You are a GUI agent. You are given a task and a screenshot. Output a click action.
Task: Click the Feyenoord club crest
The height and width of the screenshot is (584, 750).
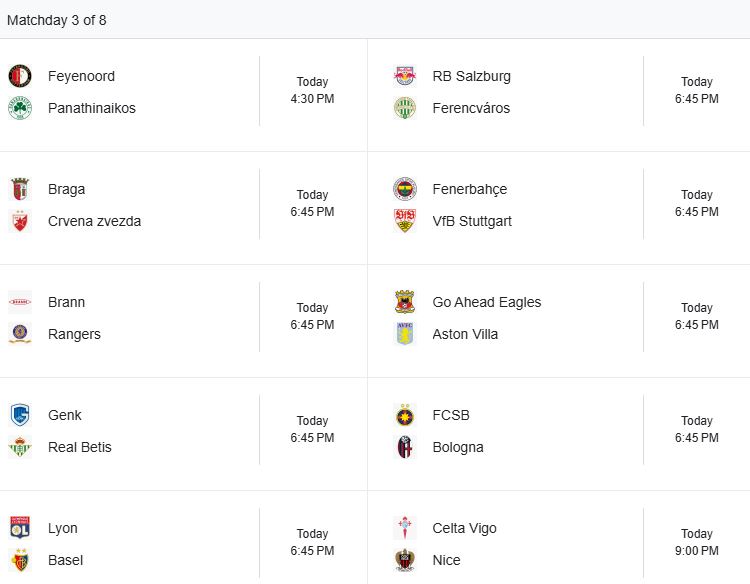(x=20, y=76)
